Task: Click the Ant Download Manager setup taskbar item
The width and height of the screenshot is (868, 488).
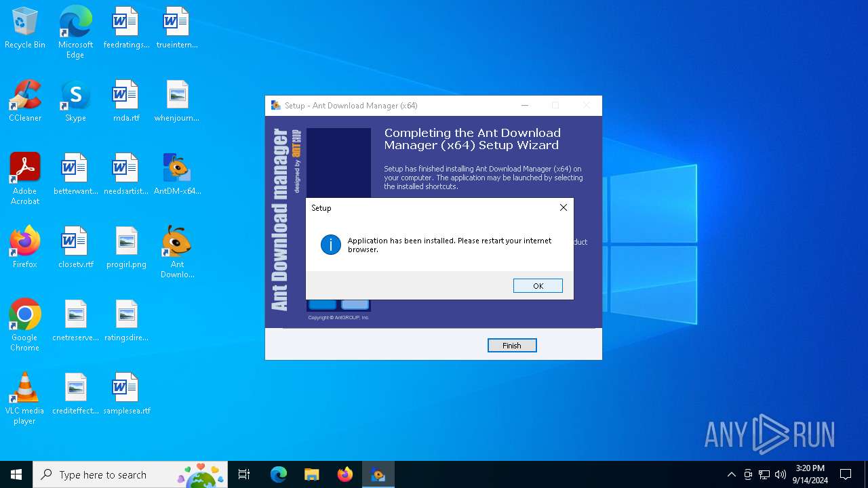Action: click(378, 474)
